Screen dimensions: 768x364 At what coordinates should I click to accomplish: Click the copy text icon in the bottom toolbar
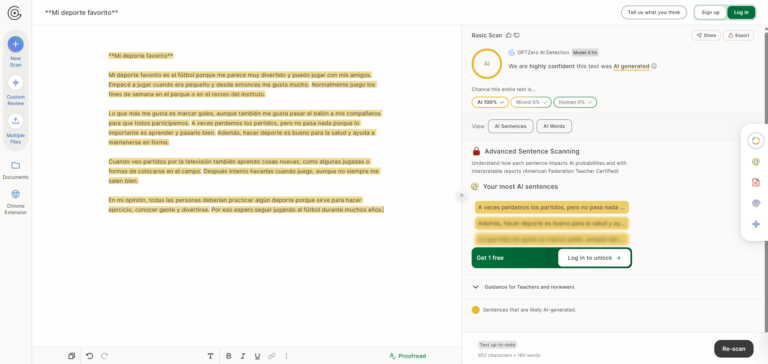click(72, 356)
